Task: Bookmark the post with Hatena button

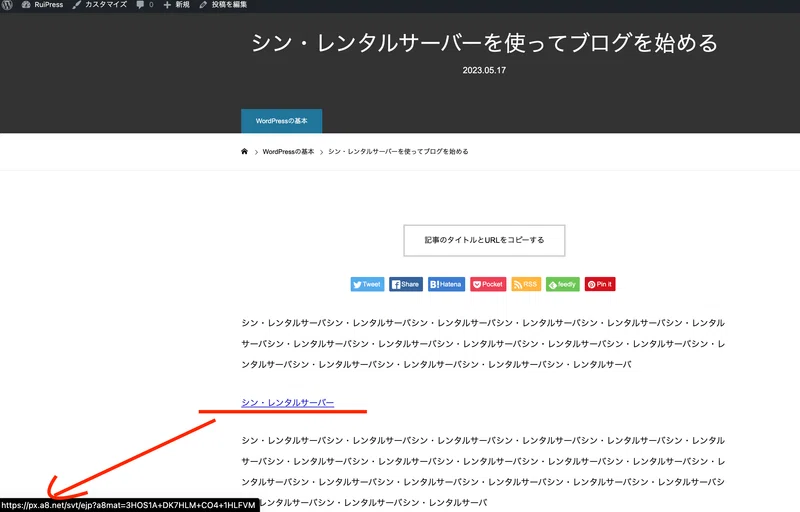Action: (x=446, y=284)
